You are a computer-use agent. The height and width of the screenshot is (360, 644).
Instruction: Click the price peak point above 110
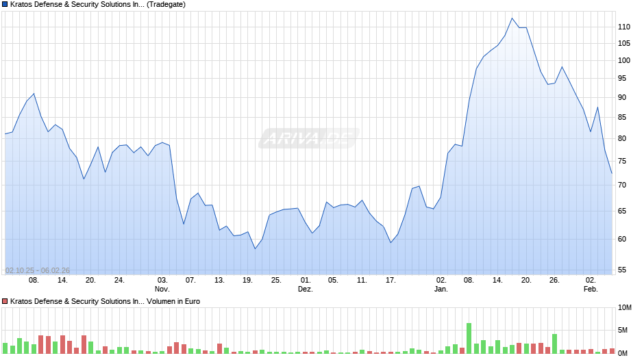[512, 18]
